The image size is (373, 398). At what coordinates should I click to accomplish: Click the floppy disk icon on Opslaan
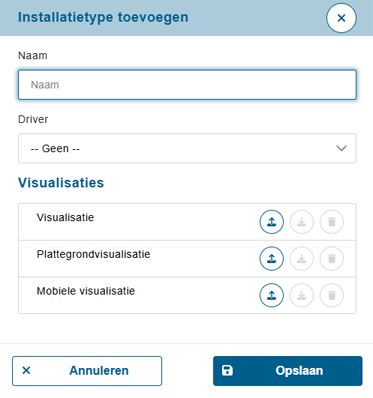click(227, 370)
